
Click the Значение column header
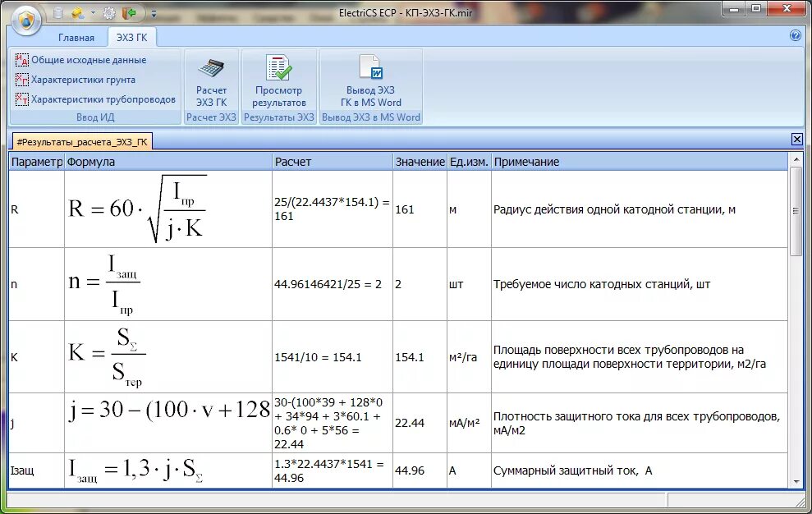click(x=420, y=162)
